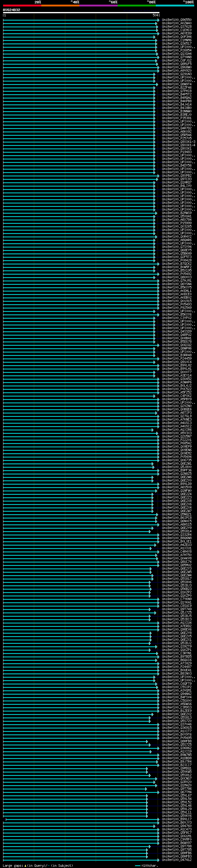Click the red 20% identity legend segment

pyautogui.click(x=22, y=6)
